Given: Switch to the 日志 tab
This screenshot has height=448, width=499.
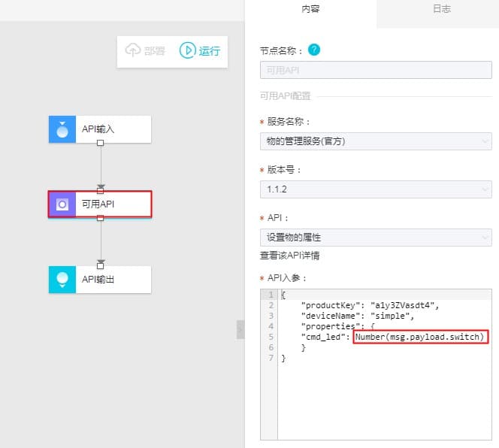Looking at the screenshot, I should click(442, 9).
